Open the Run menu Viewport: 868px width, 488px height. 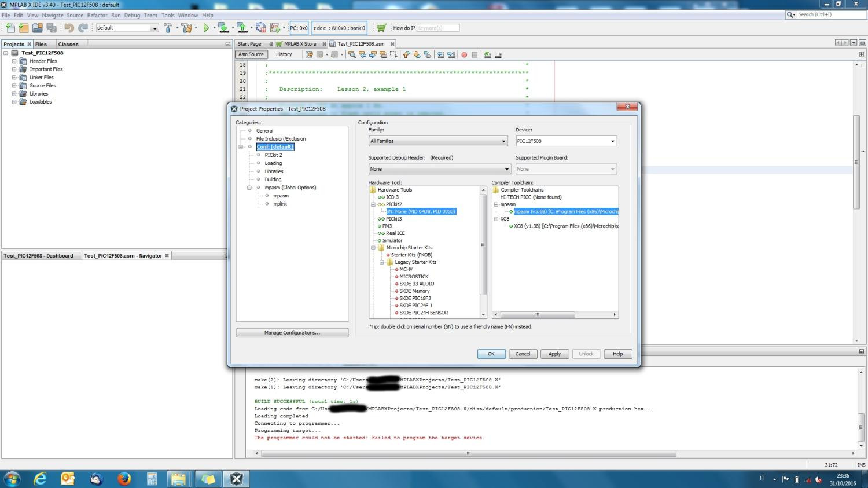click(x=116, y=15)
